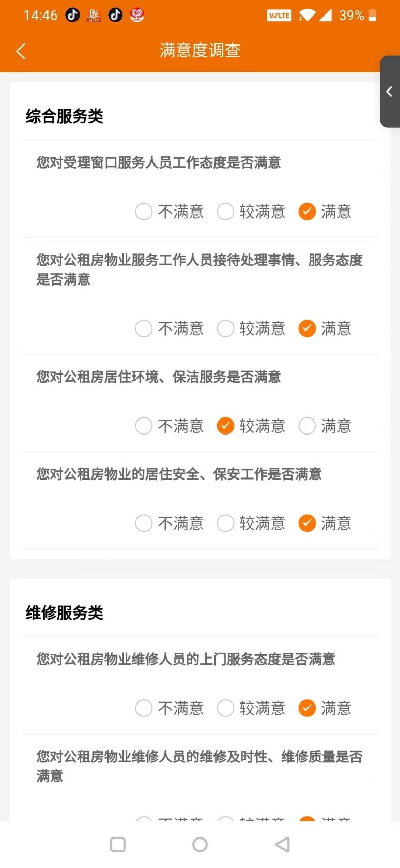Choose 不满意 for 接待处理事情、服务态度 question

(x=144, y=328)
